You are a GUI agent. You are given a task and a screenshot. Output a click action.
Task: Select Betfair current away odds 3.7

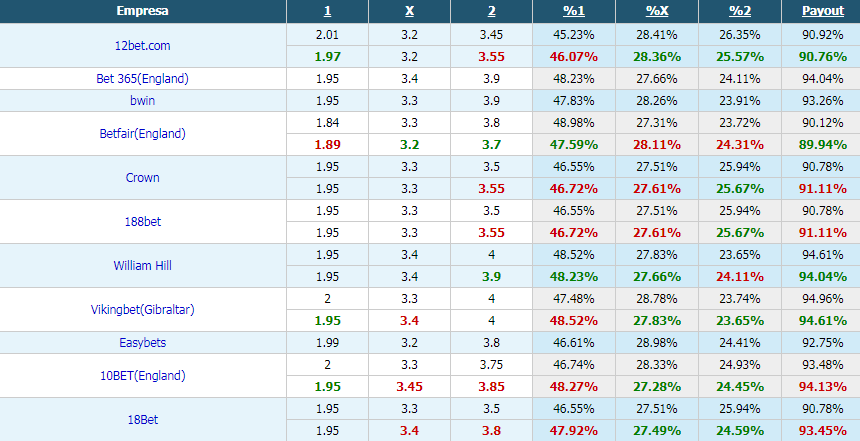pyautogui.click(x=491, y=144)
